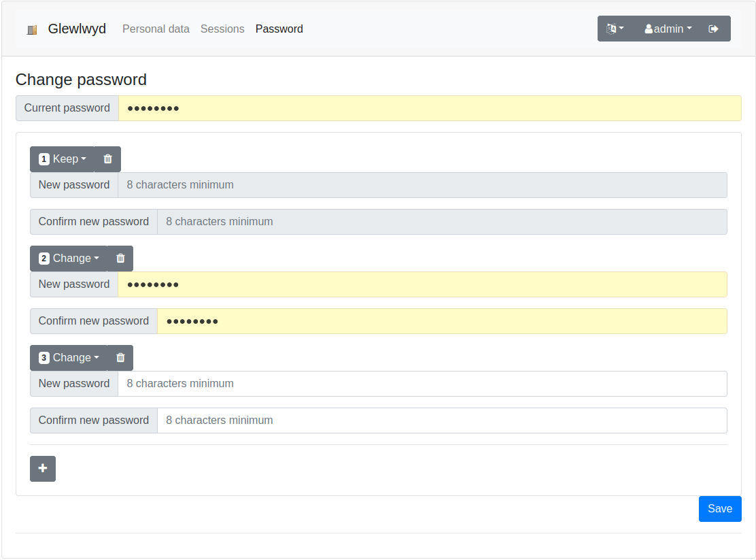This screenshot has height=560, width=756.
Task: Click the Glewlwyd brand title
Action: [x=77, y=29]
